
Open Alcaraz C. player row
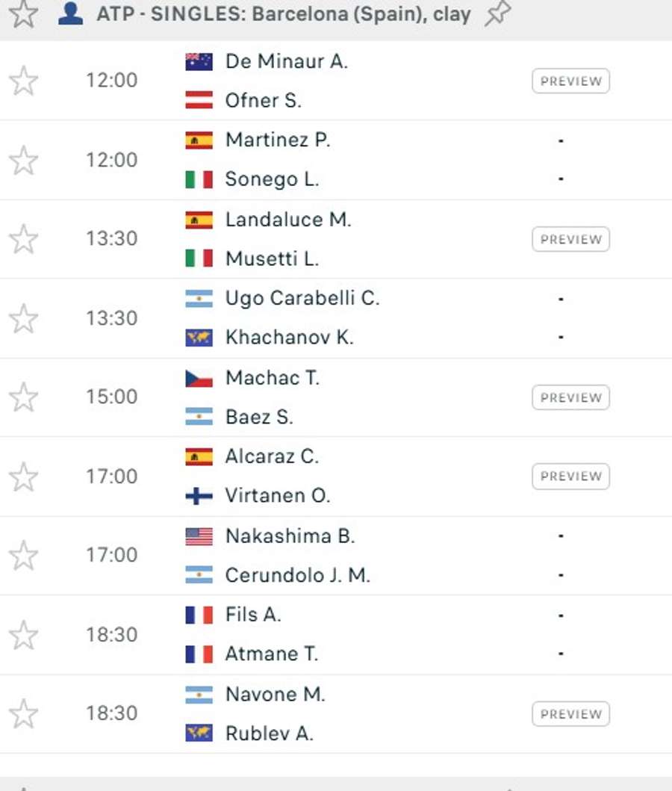(272, 456)
